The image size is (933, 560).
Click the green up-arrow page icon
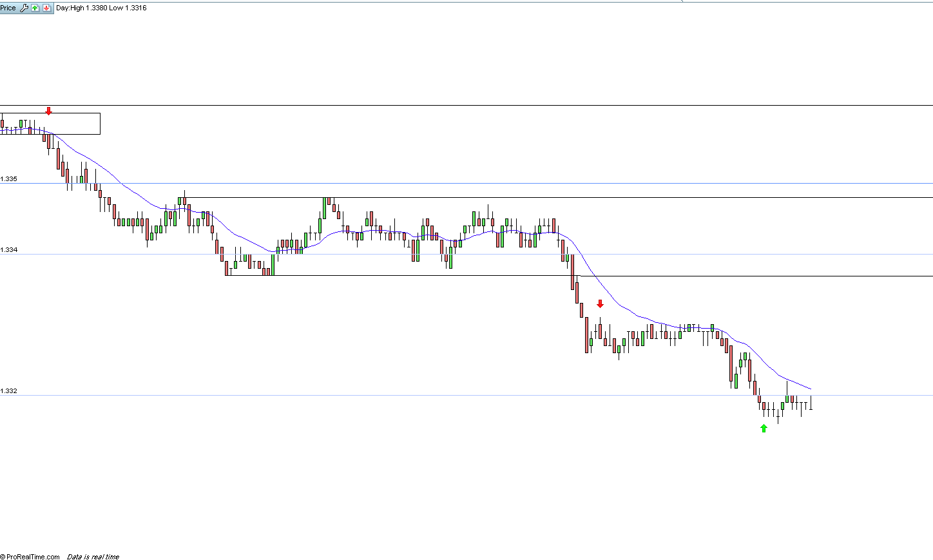coord(35,8)
